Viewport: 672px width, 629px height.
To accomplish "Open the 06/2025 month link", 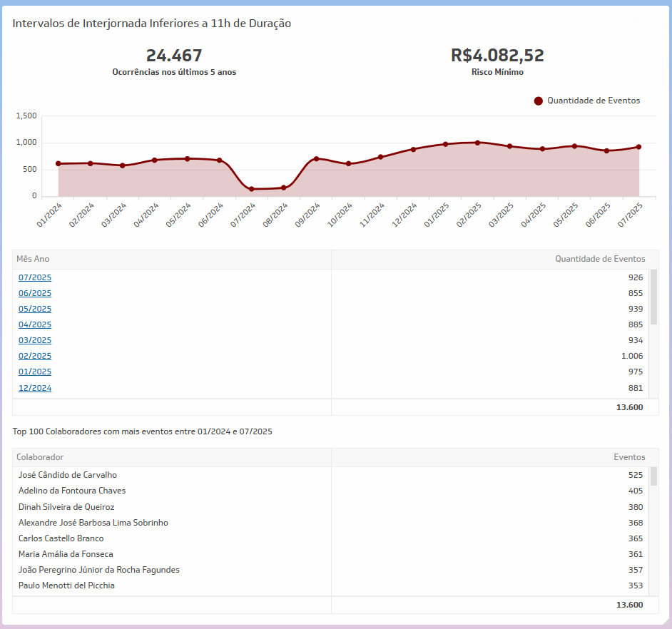I will (x=35, y=293).
